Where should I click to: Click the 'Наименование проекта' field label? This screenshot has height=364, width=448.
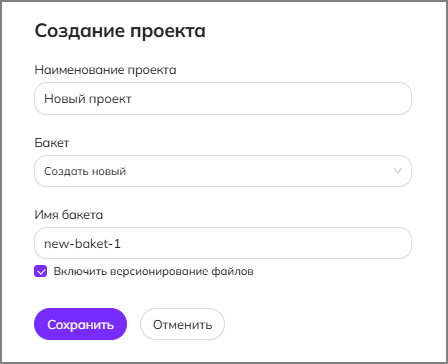pos(105,70)
